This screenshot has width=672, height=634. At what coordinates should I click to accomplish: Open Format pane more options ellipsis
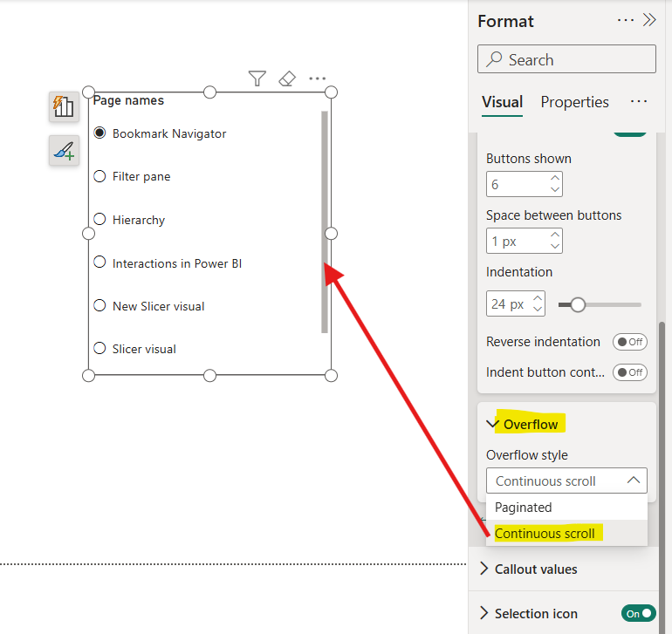pos(626,20)
